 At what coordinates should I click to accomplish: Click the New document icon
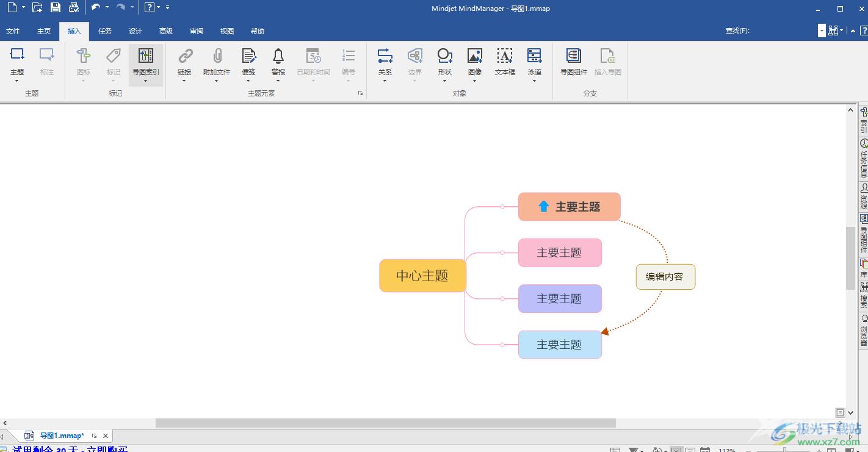pyautogui.click(x=12, y=8)
